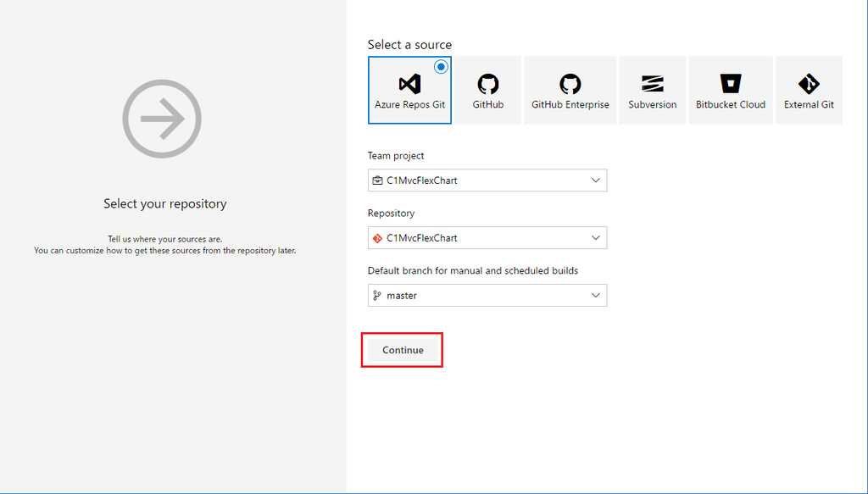Click the 'Select your repository' heading

(x=165, y=203)
